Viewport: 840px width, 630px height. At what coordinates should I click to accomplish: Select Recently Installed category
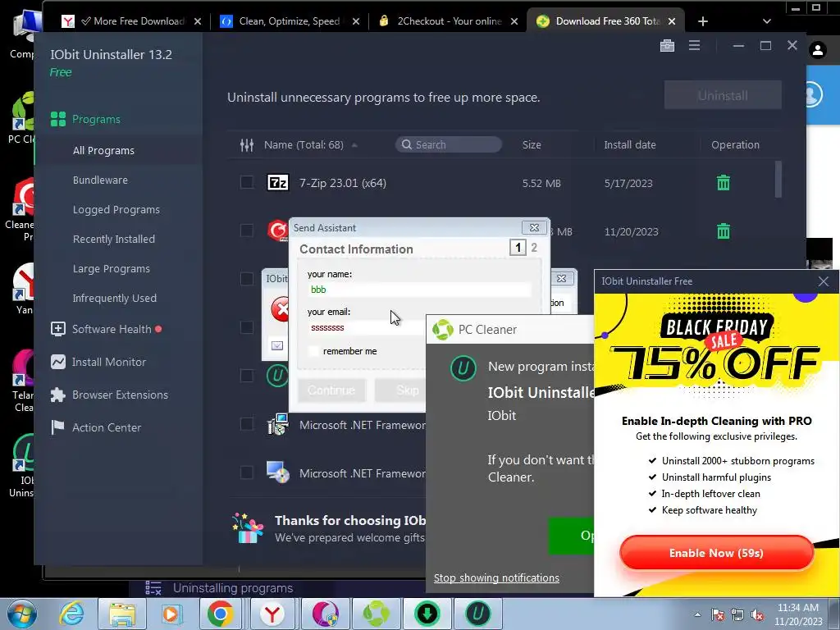pos(113,239)
